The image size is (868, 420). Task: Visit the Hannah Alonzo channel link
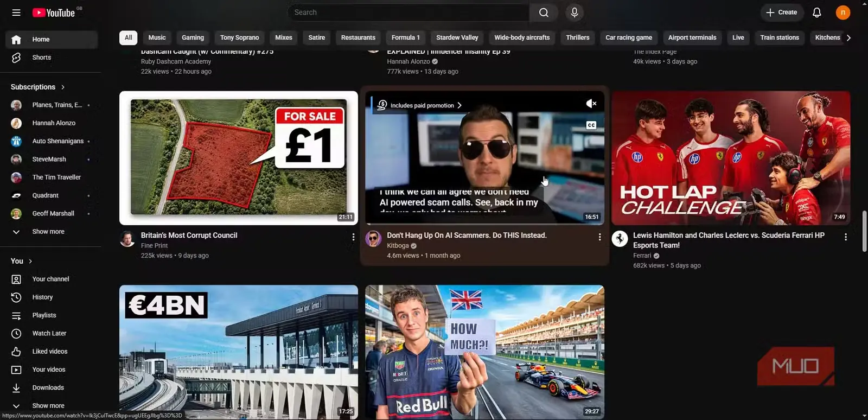[409, 61]
